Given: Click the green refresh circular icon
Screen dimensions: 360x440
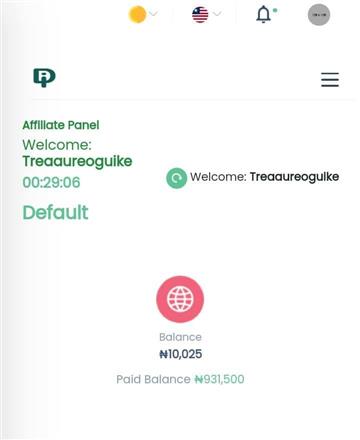Looking at the screenshot, I should tap(176, 178).
